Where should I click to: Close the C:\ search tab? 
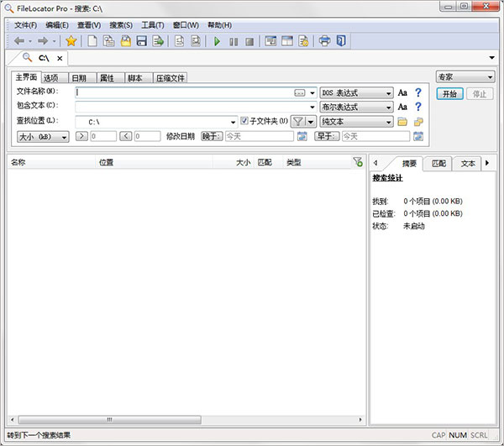pyautogui.click(x=60, y=58)
